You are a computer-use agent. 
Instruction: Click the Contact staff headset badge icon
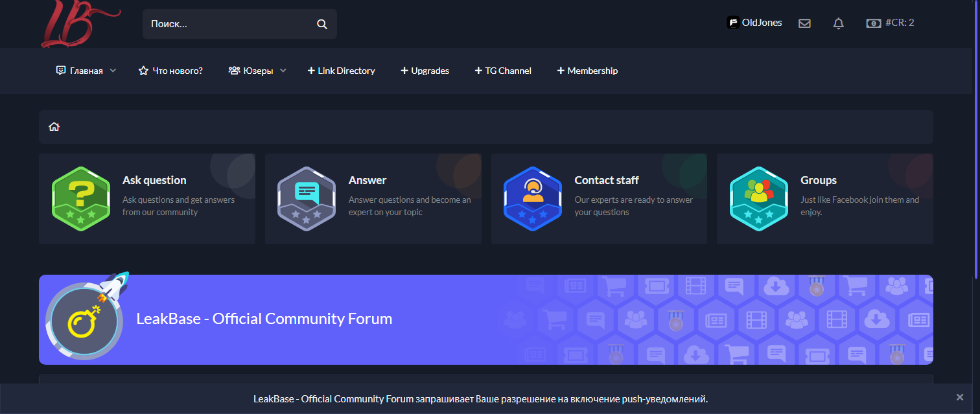pyautogui.click(x=533, y=199)
